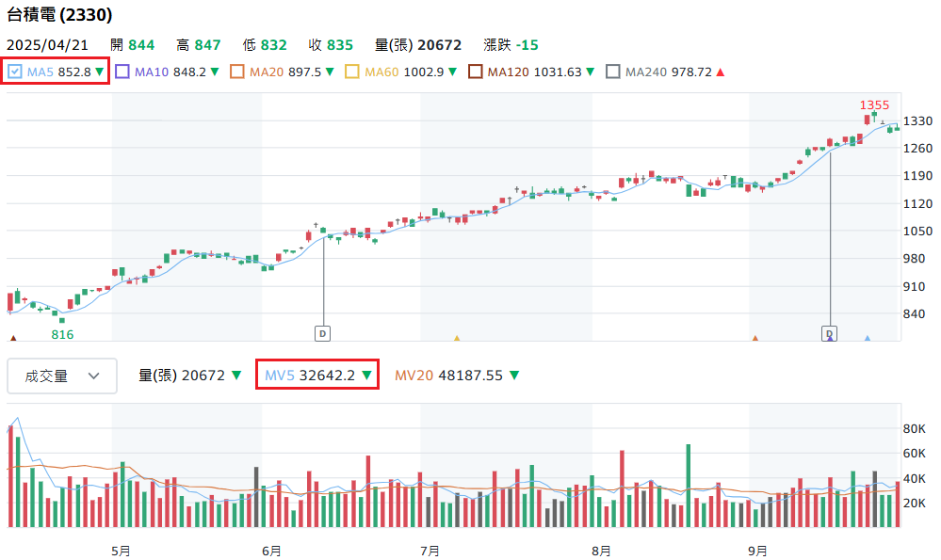Tick the MA240 moving average checkbox
This screenshot has height=560, width=941.
tap(612, 72)
